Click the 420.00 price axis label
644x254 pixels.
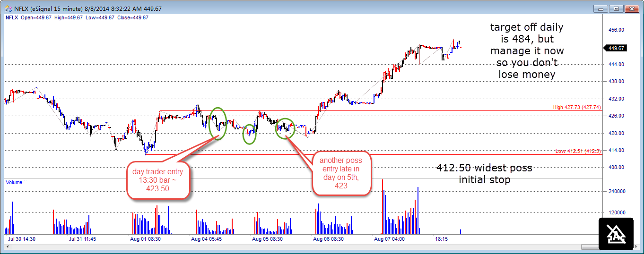pos(617,133)
